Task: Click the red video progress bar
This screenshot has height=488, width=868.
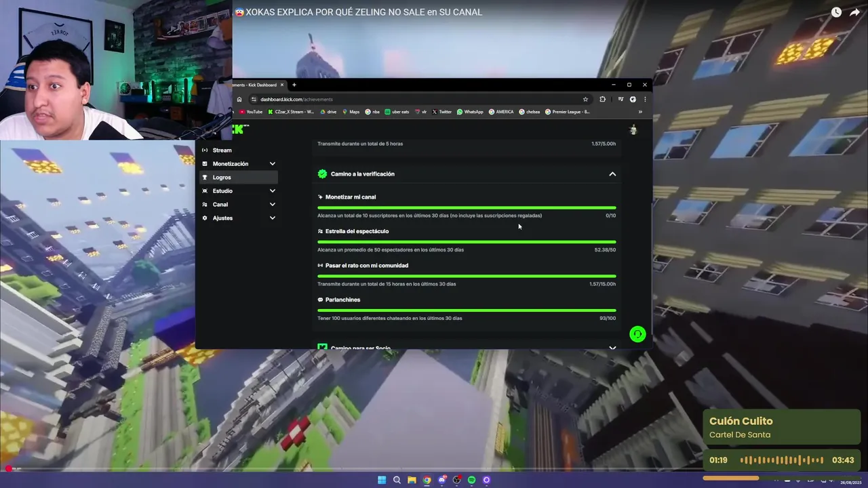Action: pyautogui.click(x=434, y=468)
